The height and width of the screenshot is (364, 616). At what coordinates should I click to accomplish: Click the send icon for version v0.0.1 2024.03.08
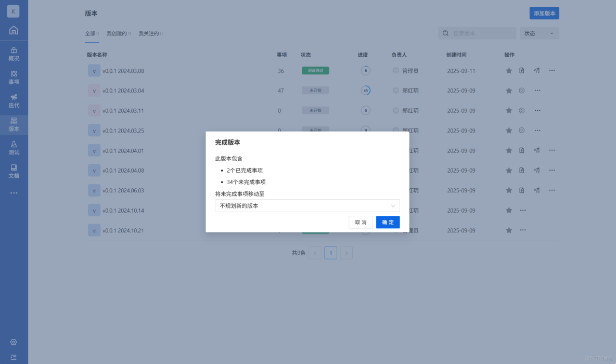point(536,70)
